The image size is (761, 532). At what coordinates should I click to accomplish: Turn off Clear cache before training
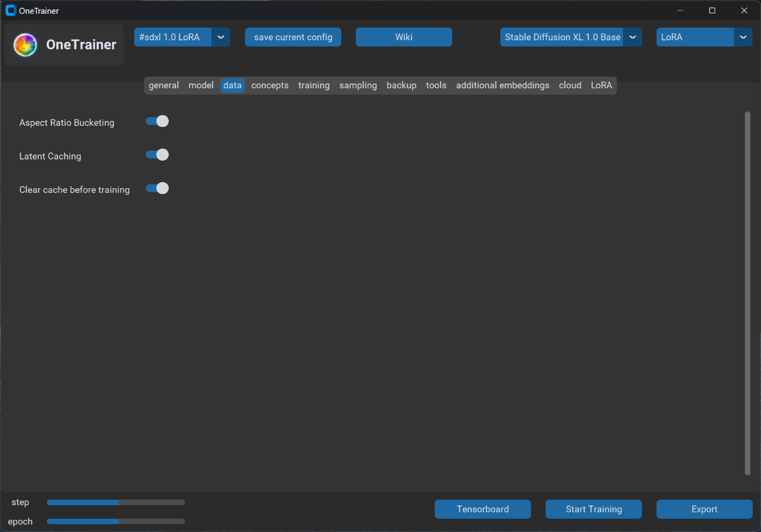(x=157, y=189)
